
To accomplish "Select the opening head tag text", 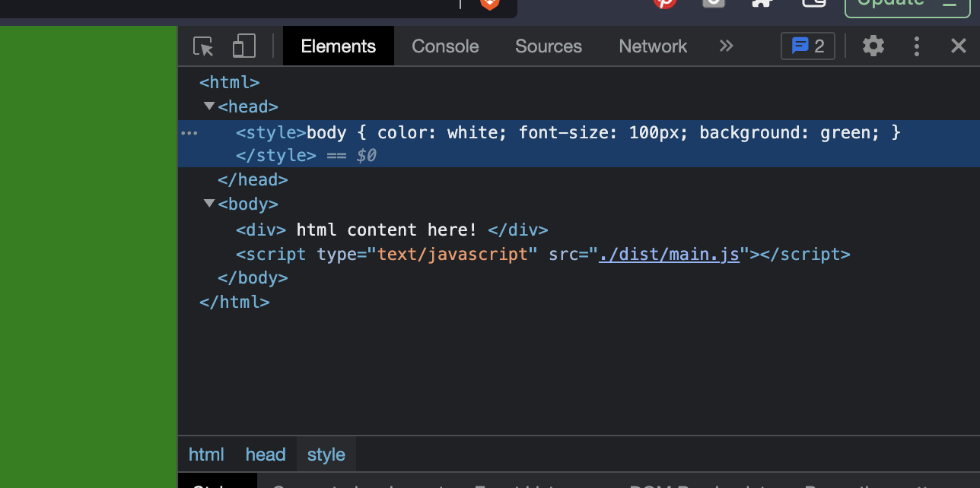I will pos(248,106).
